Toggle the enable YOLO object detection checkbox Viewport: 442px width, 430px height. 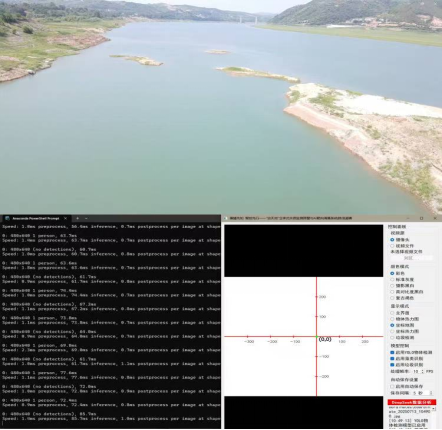(392, 352)
